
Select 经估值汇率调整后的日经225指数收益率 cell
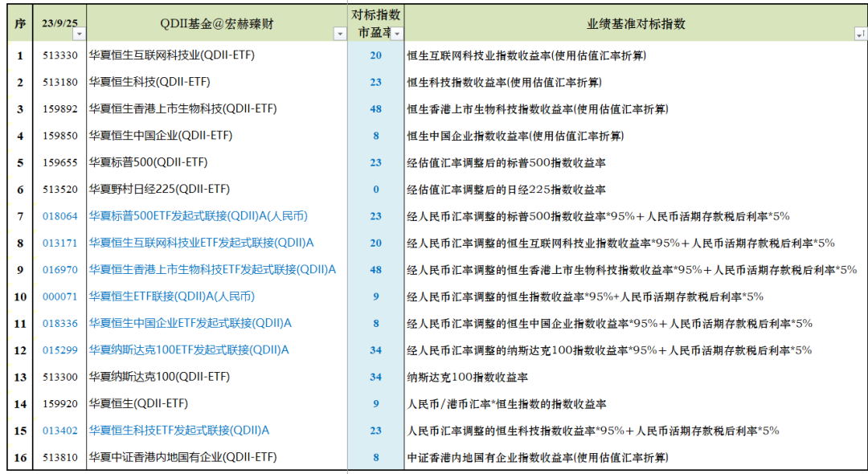point(636,189)
